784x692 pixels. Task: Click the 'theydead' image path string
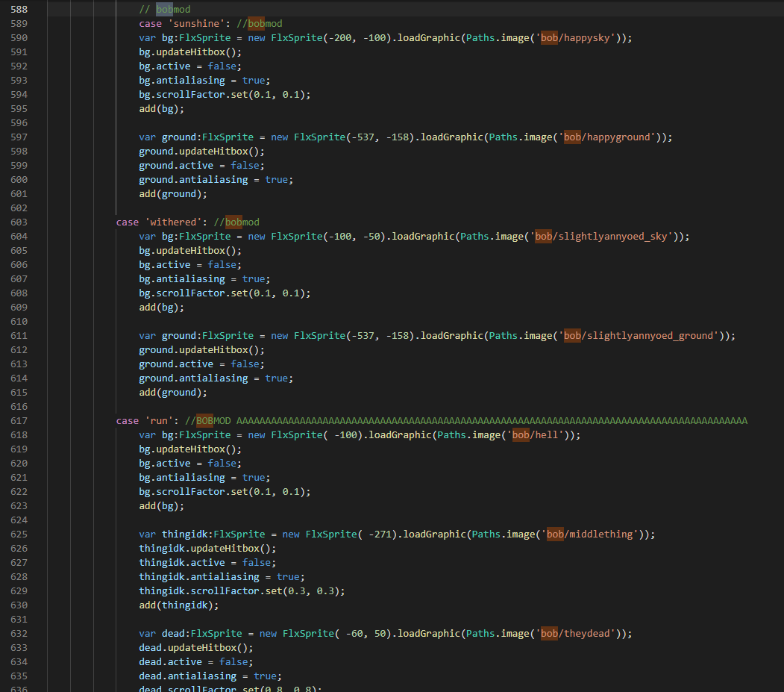coord(586,633)
